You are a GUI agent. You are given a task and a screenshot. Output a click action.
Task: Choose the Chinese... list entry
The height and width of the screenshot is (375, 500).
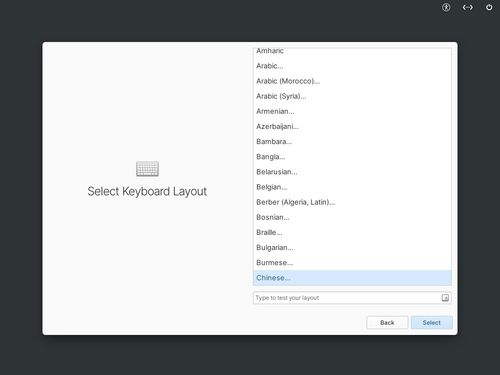pyautogui.click(x=352, y=278)
